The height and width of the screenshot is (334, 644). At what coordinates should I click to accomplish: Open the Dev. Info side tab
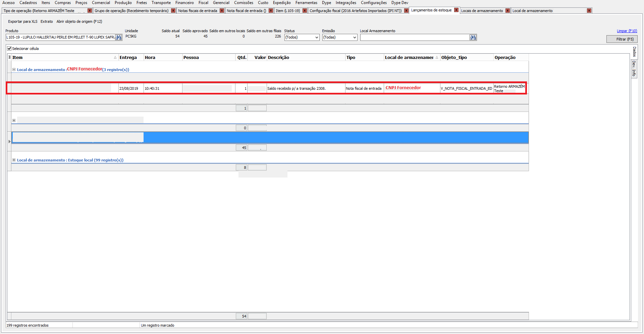pos(634,68)
